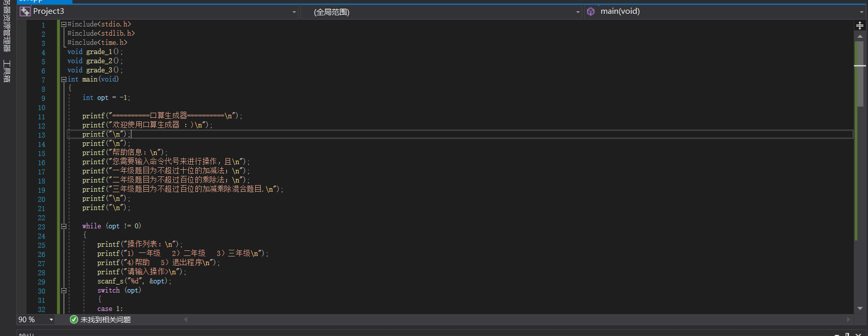
Task: Click the scanf_s("%d", &opt); line
Action: pos(134,281)
